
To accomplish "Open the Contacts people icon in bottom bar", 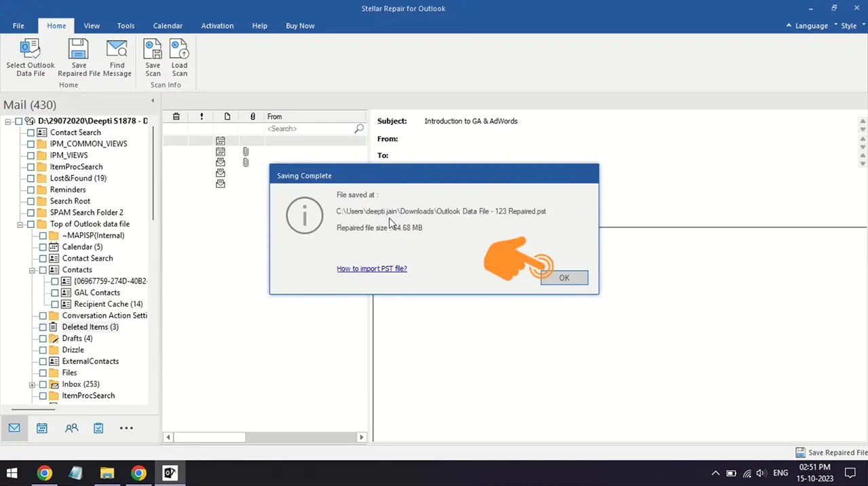I will (71, 428).
